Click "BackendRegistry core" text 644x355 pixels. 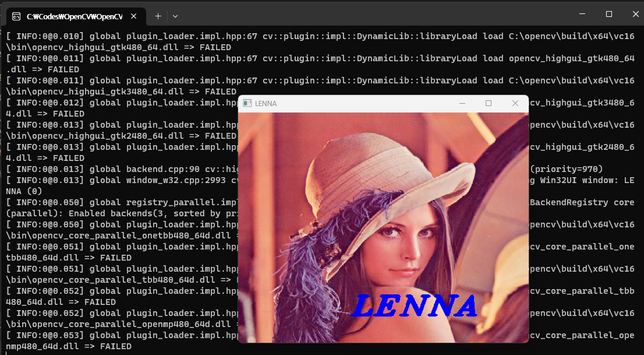(x=582, y=202)
